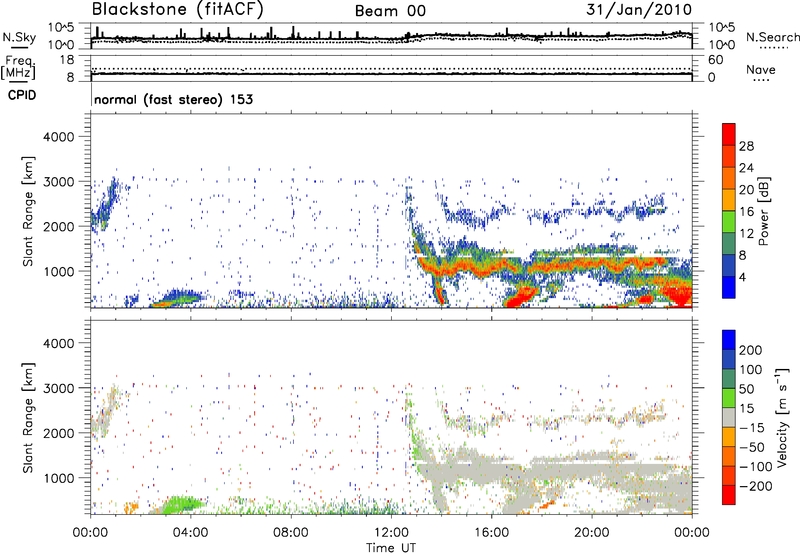Select the text 'normal (fast stereo) 153'

pyautogui.click(x=173, y=99)
